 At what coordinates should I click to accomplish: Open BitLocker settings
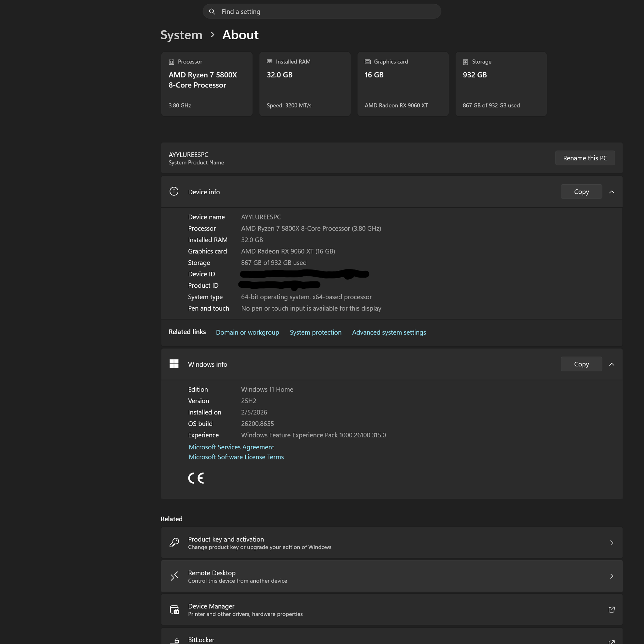pyautogui.click(x=392, y=636)
